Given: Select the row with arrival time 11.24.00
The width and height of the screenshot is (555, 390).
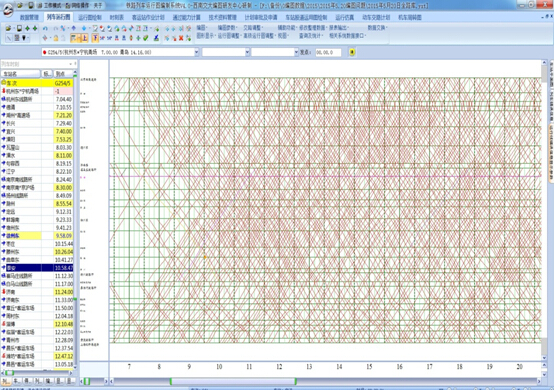Looking at the screenshot, I should click(x=37, y=292).
